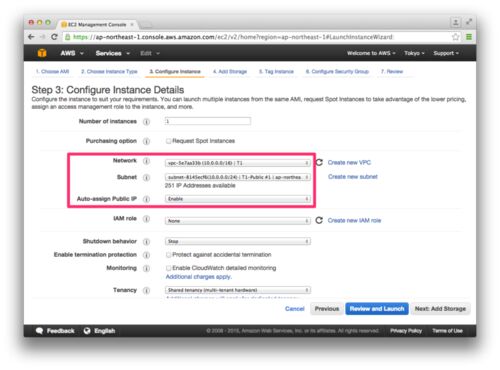Go to step 6 Configure Security Group

pos(337,72)
